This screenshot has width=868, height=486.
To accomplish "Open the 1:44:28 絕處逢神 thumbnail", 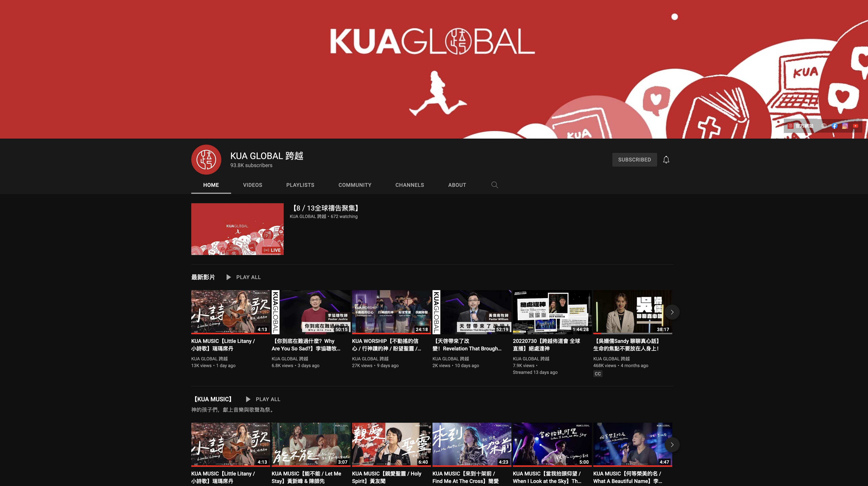I will coord(552,312).
